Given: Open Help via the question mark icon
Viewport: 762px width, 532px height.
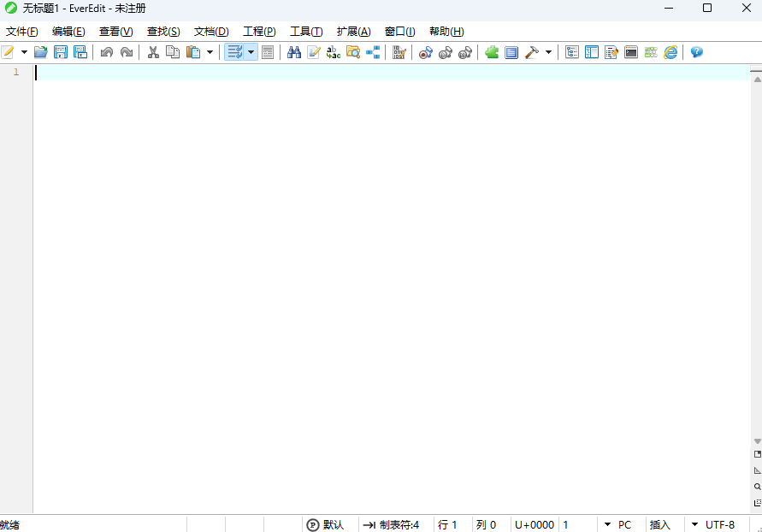Looking at the screenshot, I should 696,51.
